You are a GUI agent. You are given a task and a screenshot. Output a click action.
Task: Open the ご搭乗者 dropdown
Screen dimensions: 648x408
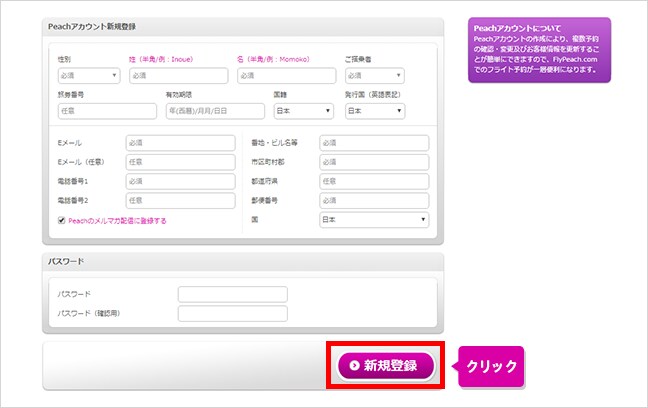pos(375,76)
